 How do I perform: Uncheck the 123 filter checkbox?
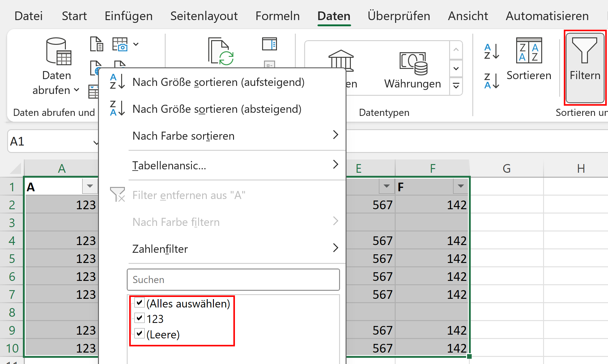tap(140, 318)
